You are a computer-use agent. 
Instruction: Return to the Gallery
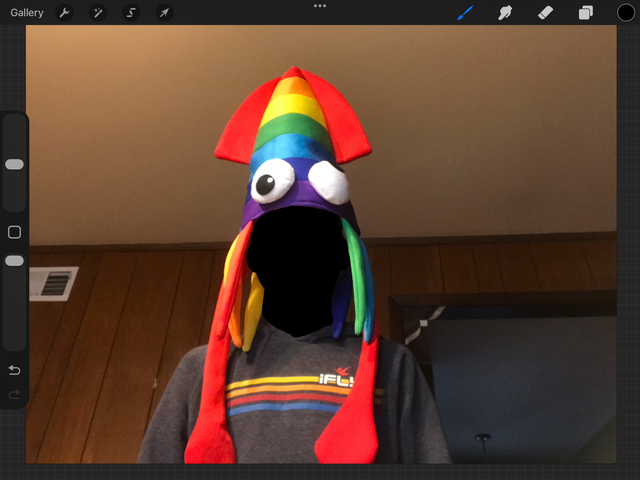[27, 13]
